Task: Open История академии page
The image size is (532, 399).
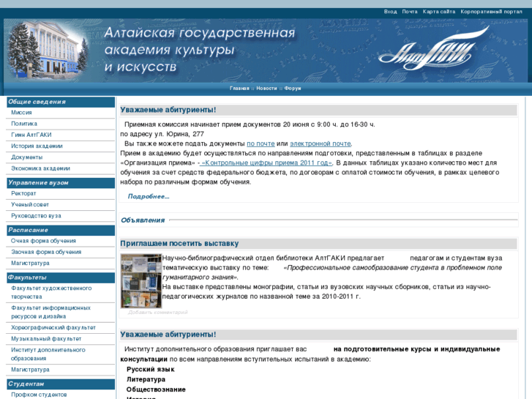Action: click(x=37, y=146)
